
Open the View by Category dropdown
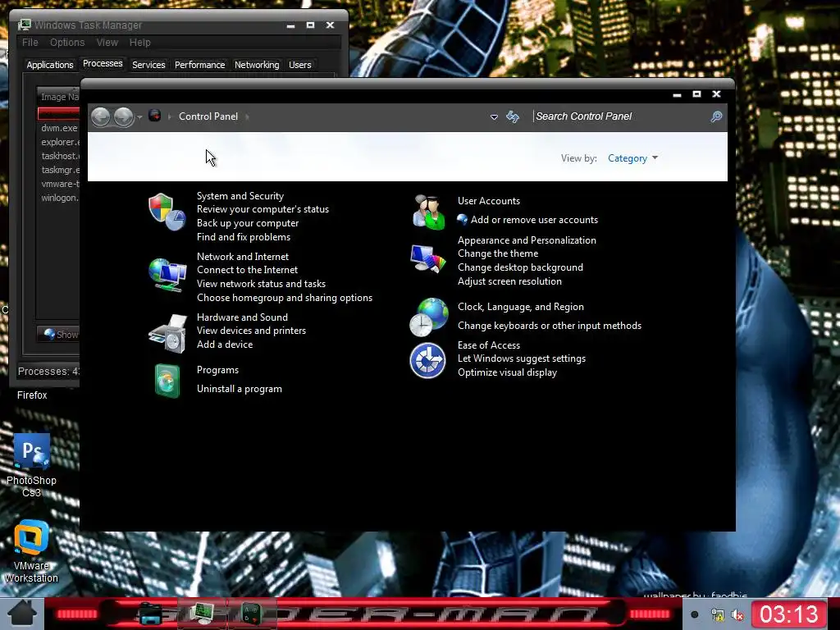point(632,158)
